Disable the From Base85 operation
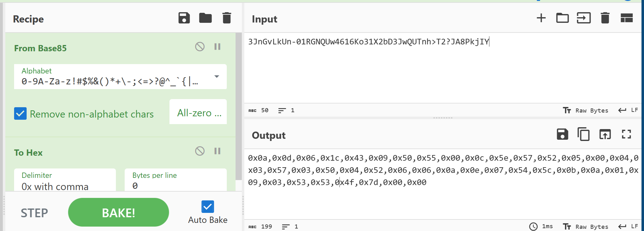644x231 pixels. coord(200,47)
